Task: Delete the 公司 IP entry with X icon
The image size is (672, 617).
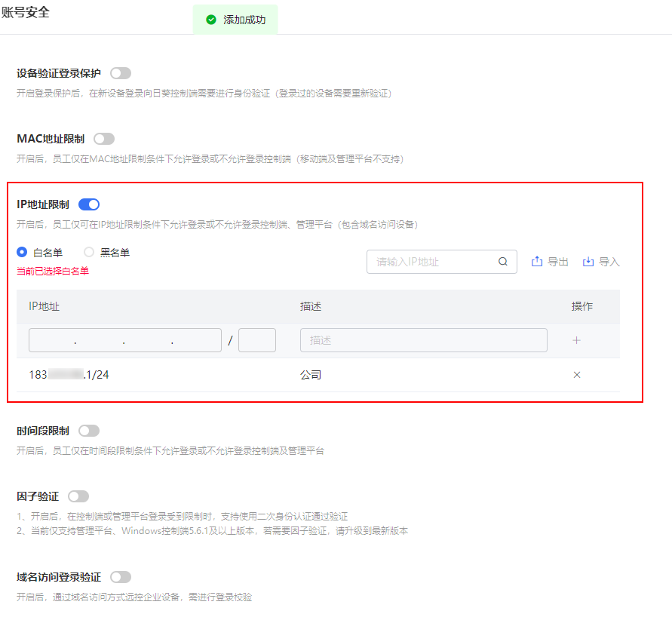Action: (x=577, y=375)
